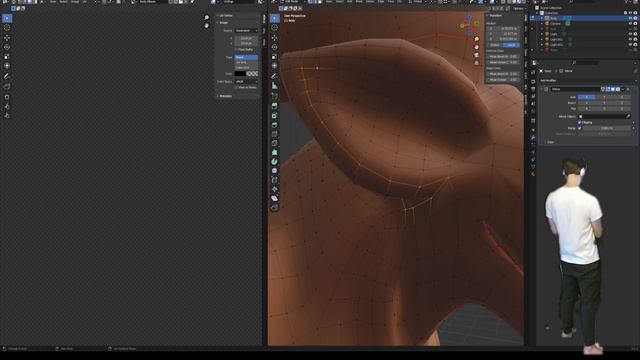Hide Body object via eye icon in outliner
The image size is (640, 360).
pyautogui.click(x=630, y=18)
